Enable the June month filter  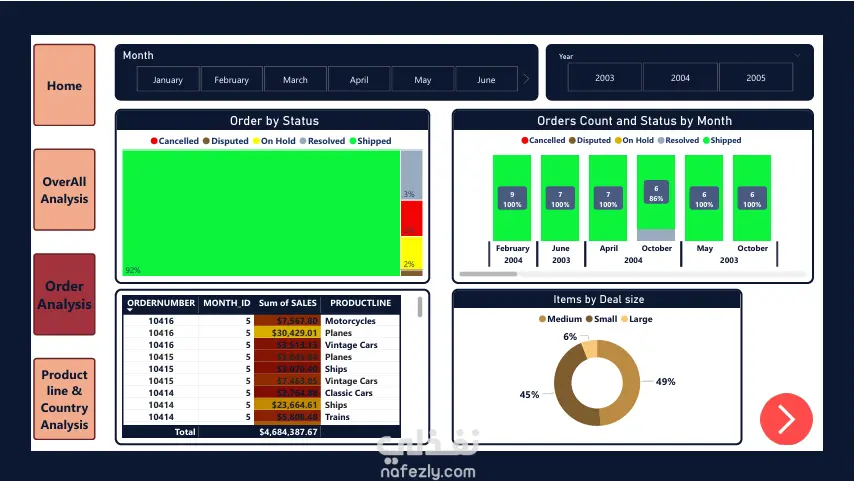pyautogui.click(x=486, y=80)
